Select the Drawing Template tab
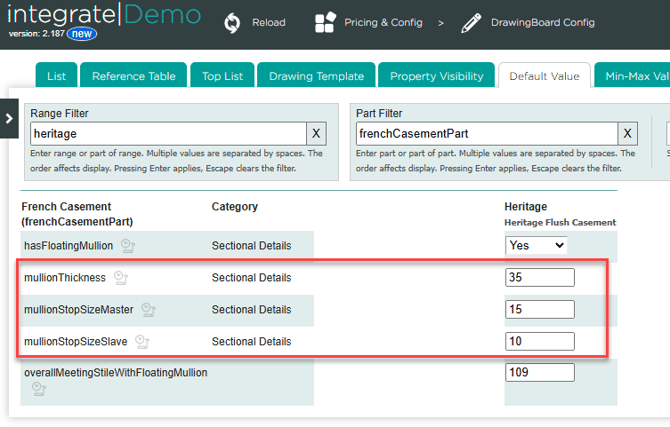670x427 pixels. click(316, 76)
